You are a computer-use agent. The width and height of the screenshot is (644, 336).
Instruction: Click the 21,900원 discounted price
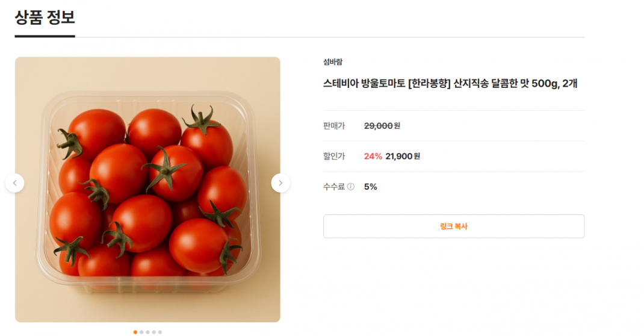(403, 157)
